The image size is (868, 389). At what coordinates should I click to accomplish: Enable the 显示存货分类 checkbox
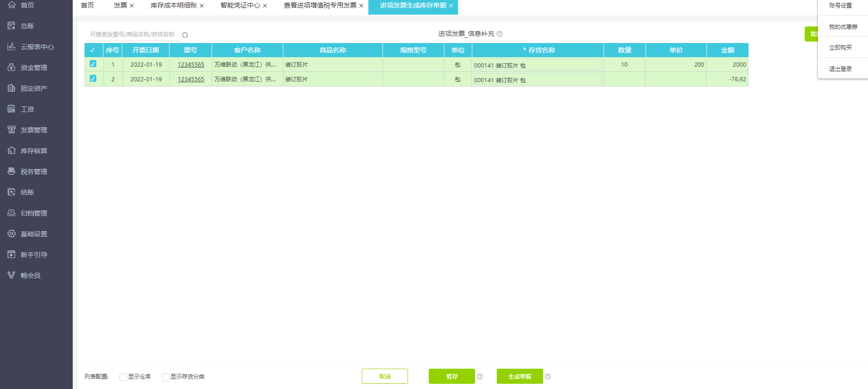pyautogui.click(x=165, y=377)
